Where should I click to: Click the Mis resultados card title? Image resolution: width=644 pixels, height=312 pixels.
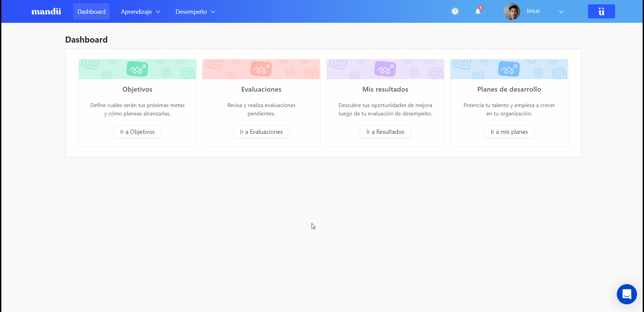coord(385,89)
